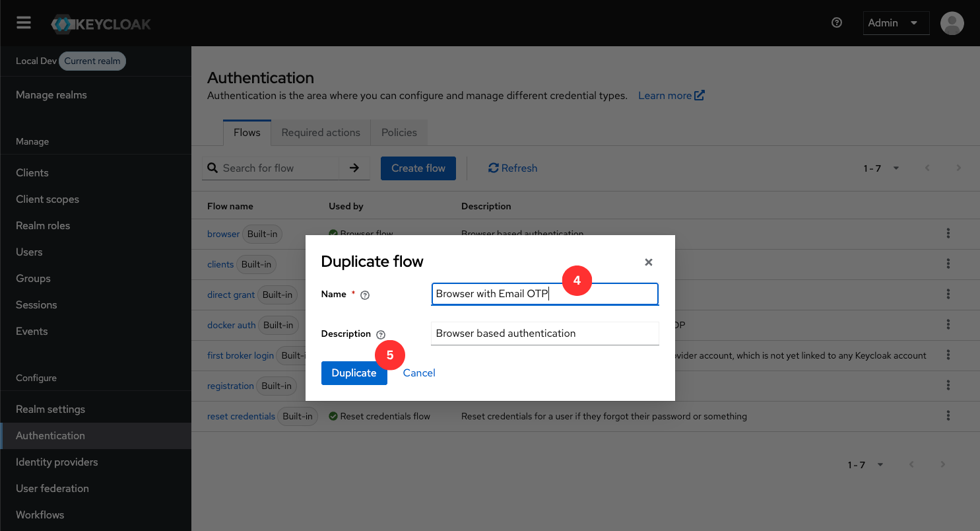This screenshot has width=980, height=531.
Task: Go to User federation
Action: coord(52,488)
